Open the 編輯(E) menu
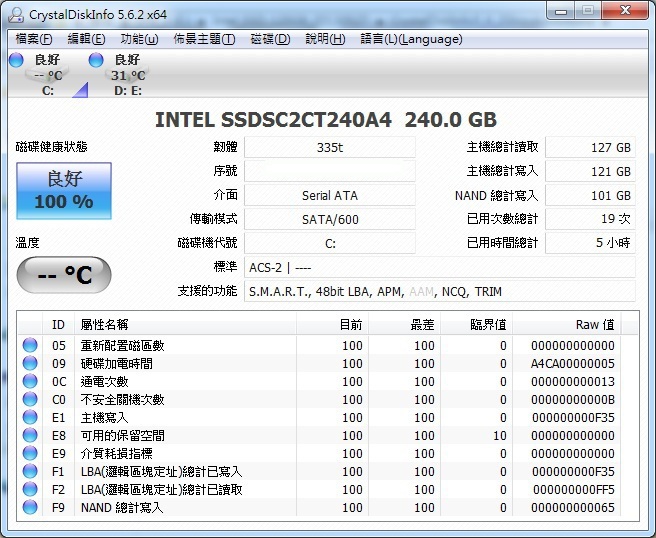Screen dimensions: 656x538 tap(86, 39)
